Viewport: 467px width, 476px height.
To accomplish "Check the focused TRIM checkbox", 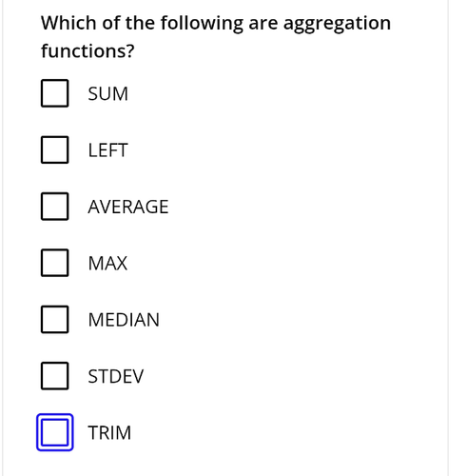I will pos(54,432).
